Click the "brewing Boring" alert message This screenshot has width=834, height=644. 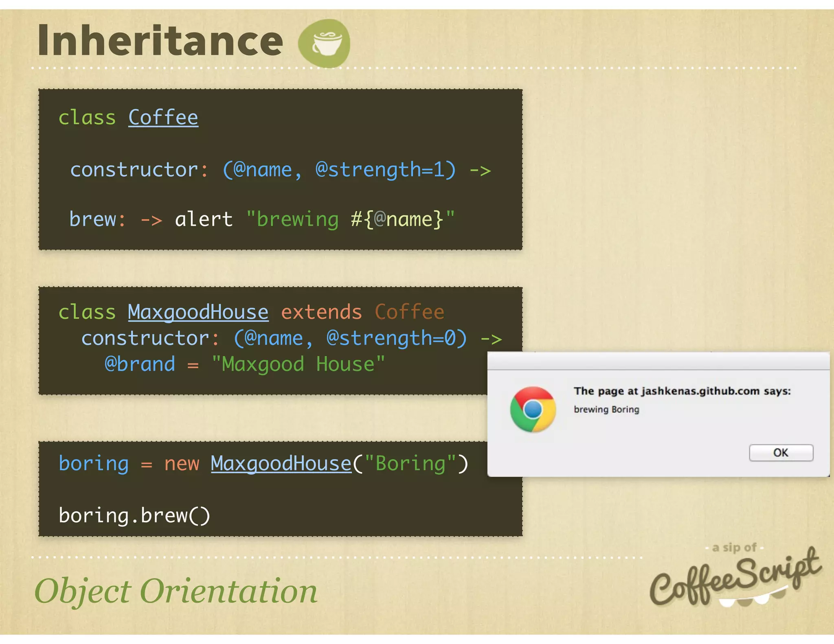pyautogui.click(x=606, y=410)
